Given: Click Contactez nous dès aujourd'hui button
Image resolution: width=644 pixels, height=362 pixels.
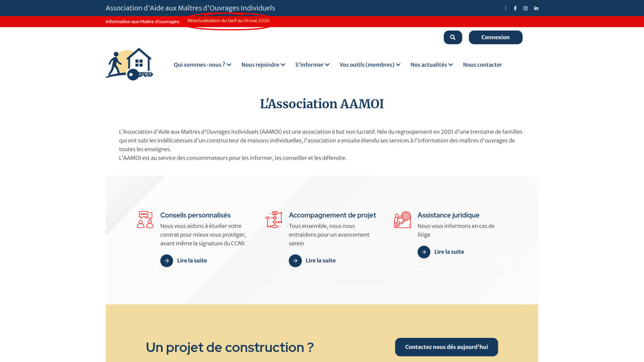Looking at the screenshot, I should point(446,347).
